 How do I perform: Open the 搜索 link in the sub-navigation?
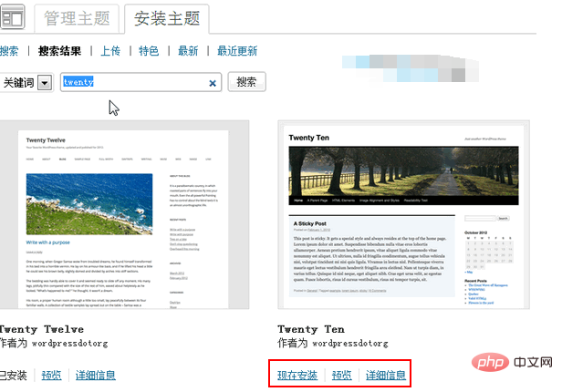(x=8, y=51)
